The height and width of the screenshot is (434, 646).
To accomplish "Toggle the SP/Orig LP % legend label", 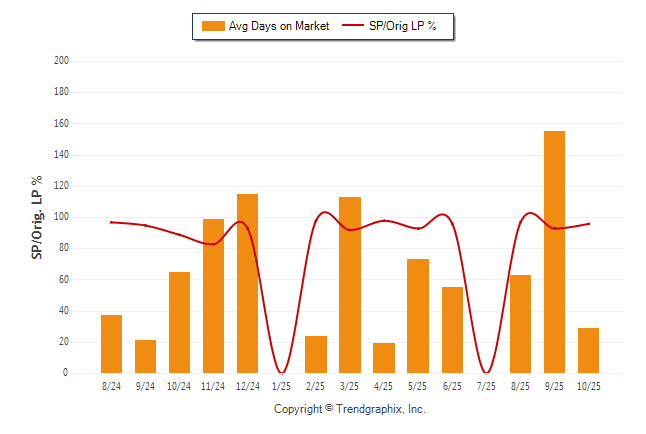I will tap(405, 26).
